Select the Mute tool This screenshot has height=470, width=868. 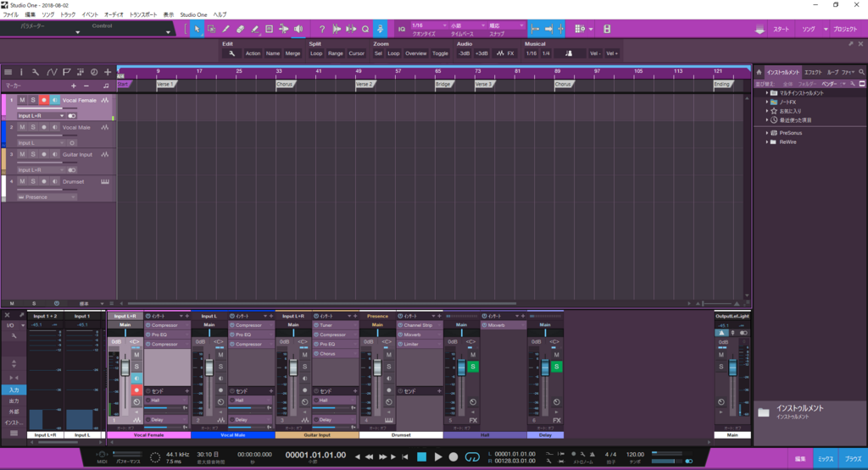(x=269, y=29)
